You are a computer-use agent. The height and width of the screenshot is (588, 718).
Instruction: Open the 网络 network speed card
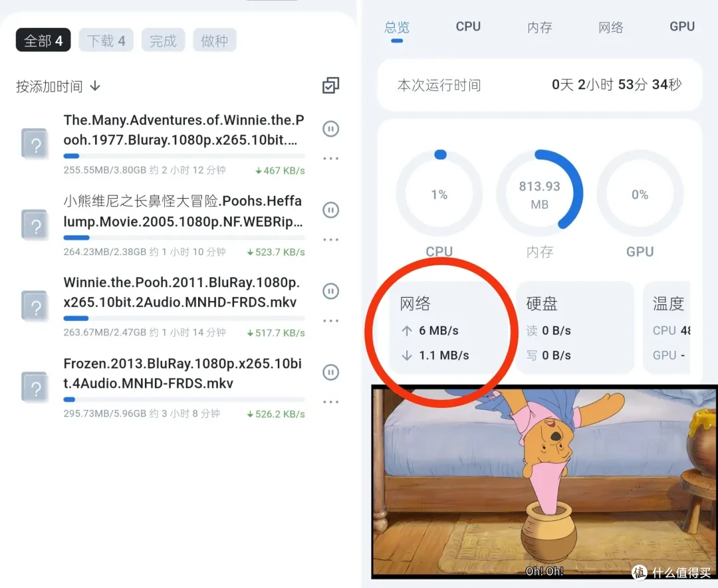coord(449,328)
